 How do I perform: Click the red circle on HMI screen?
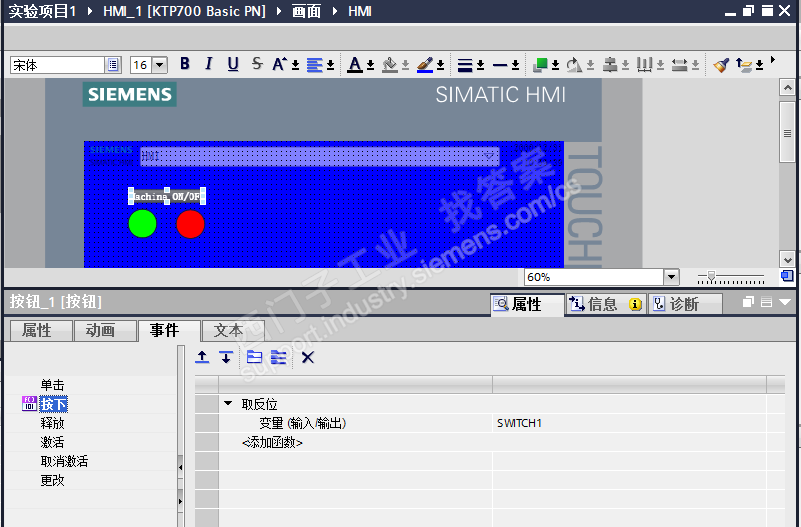(x=190, y=224)
